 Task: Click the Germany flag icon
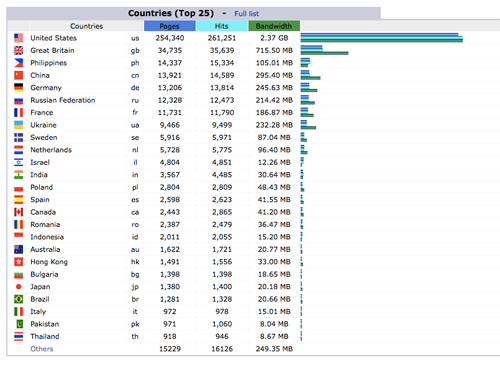[x=19, y=88]
